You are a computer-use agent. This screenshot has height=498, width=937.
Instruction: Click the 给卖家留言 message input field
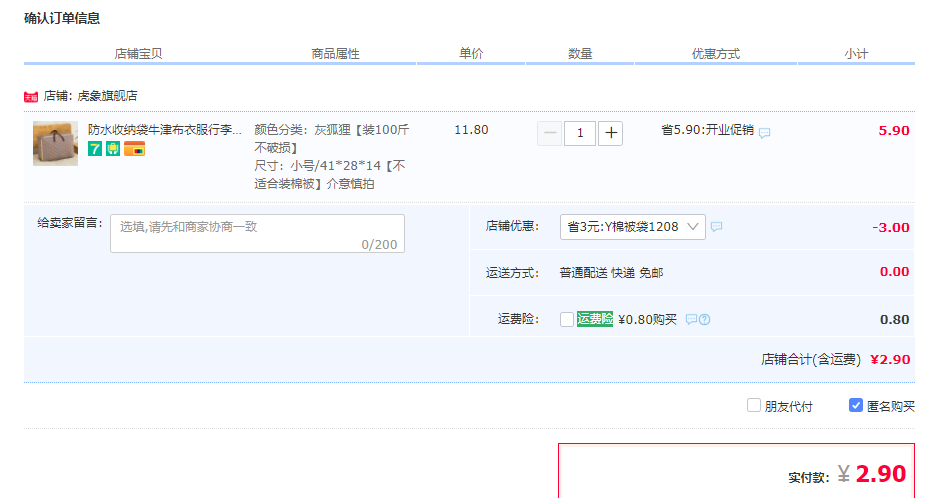click(257, 233)
